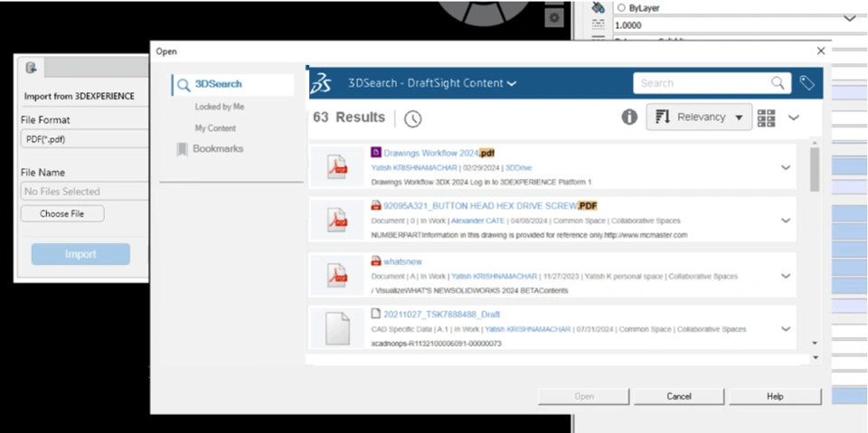Click the Import button
This screenshot has height=433, width=868.
pos(80,254)
